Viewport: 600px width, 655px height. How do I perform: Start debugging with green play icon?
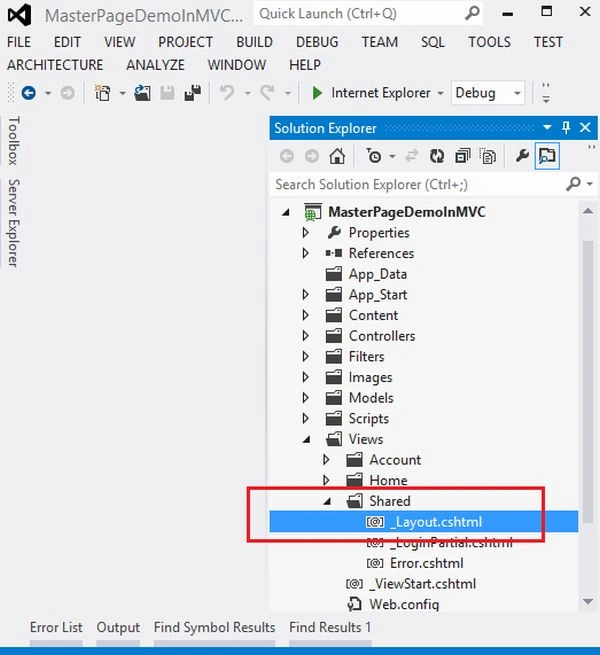(x=317, y=93)
